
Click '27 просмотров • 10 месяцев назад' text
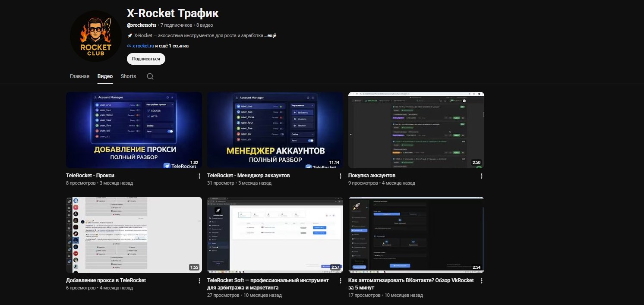click(244, 296)
